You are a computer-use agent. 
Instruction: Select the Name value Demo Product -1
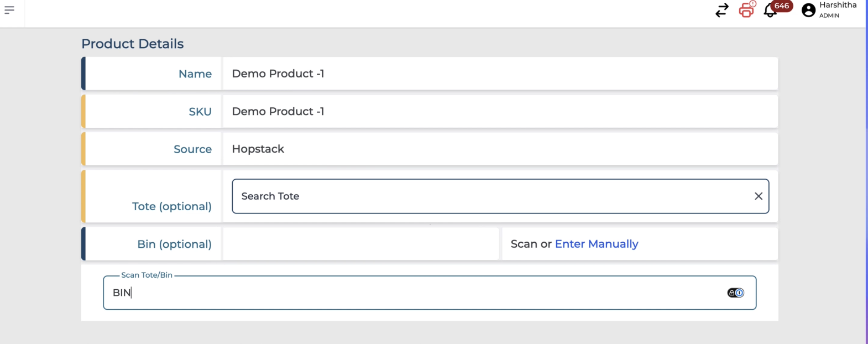coord(278,74)
